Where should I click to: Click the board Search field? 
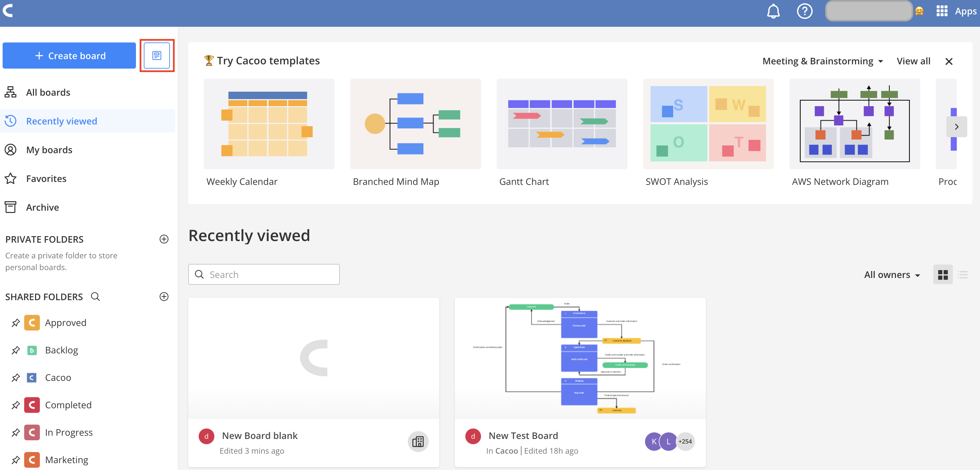(264, 275)
